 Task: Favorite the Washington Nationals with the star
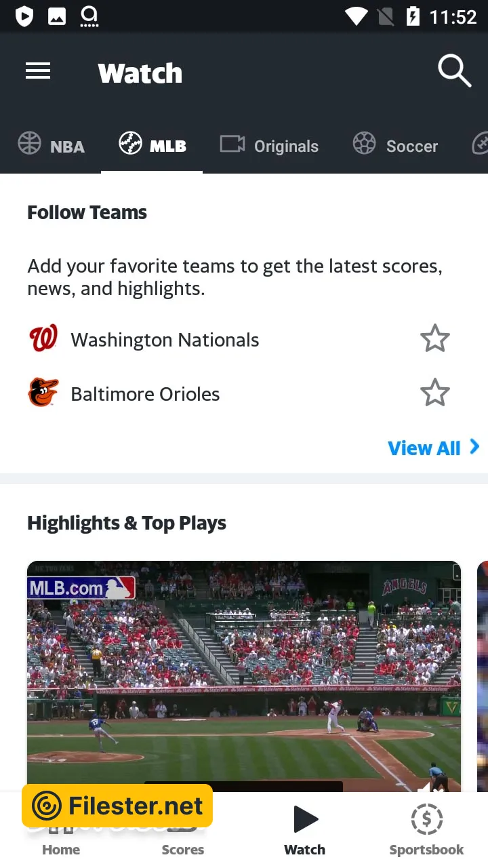(434, 338)
